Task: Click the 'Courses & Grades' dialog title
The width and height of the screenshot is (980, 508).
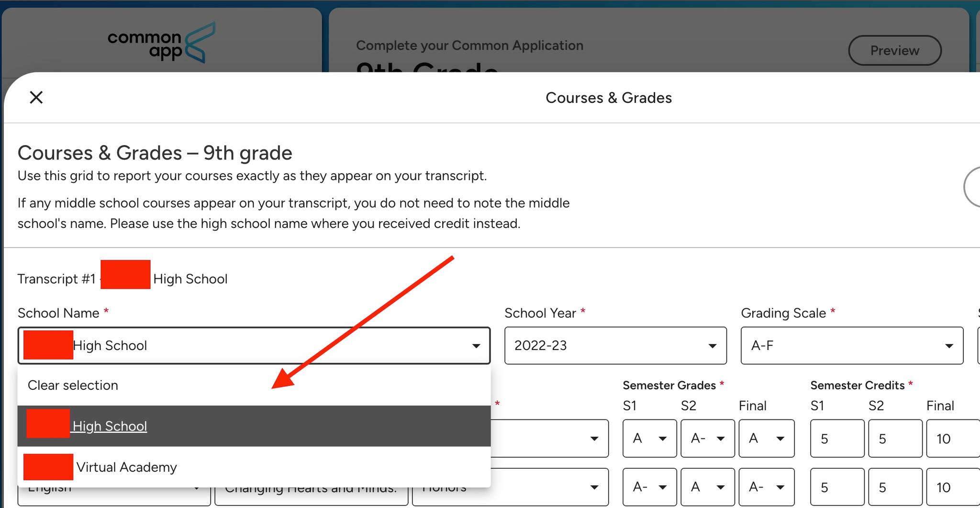Action: 609,98
